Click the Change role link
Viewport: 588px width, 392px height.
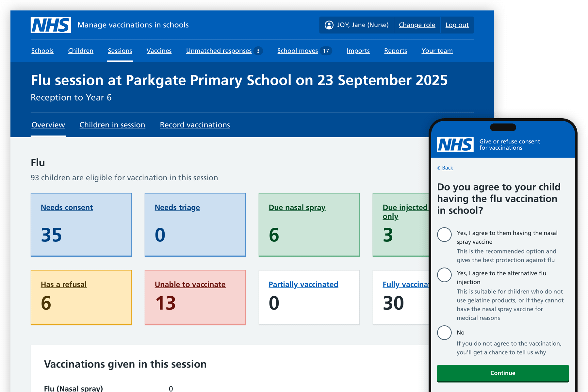point(417,25)
